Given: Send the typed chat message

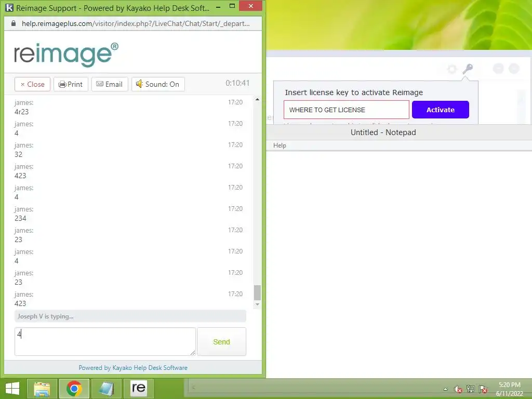Looking at the screenshot, I should tap(221, 342).
